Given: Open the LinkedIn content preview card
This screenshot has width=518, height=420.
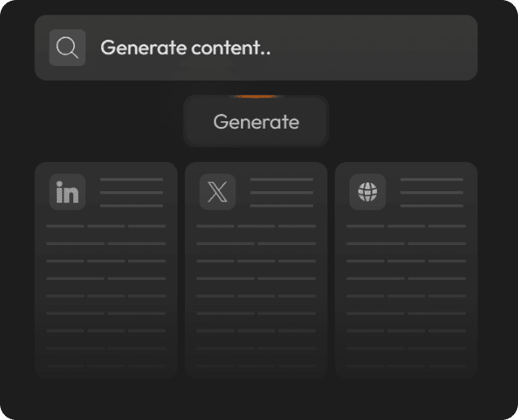Looking at the screenshot, I should pos(106,269).
